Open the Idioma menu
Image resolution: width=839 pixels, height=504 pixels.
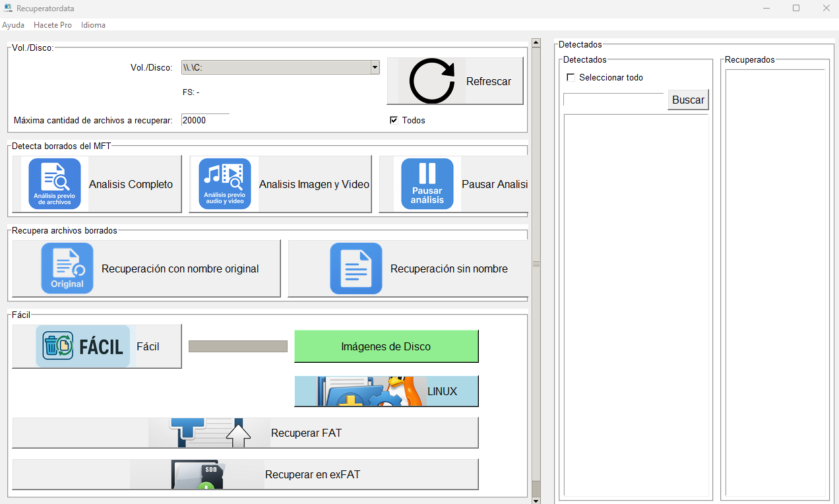(x=93, y=25)
